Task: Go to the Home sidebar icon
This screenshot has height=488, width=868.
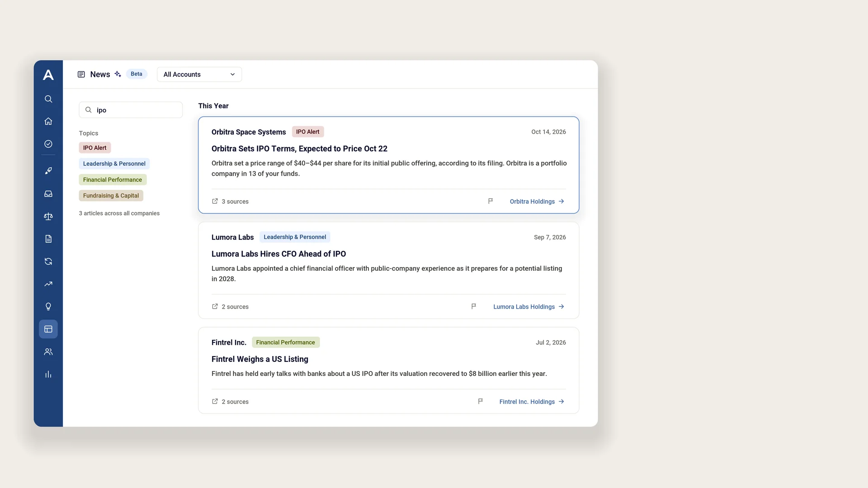Action: [x=48, y=121]
